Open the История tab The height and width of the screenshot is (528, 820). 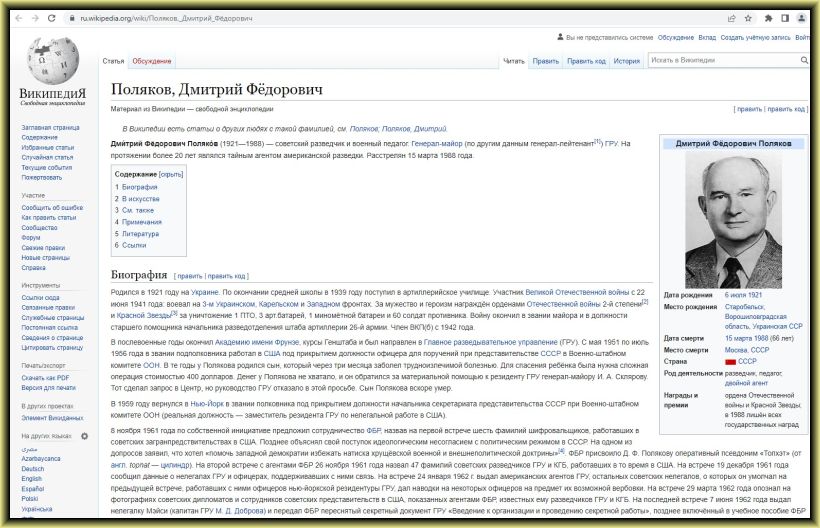(627, 61)
